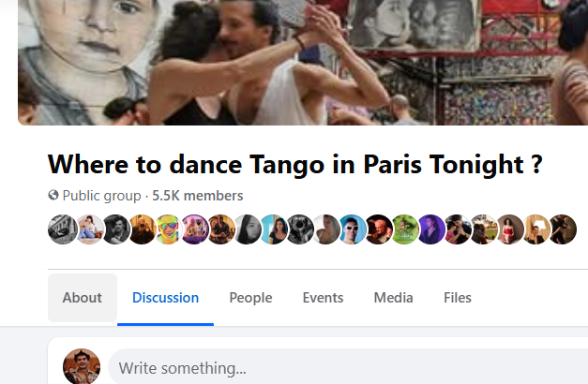Image resolution: width=588 pixels, height=384 pixels.
Task: Open the About tab
Action: (x=83, y=298)
